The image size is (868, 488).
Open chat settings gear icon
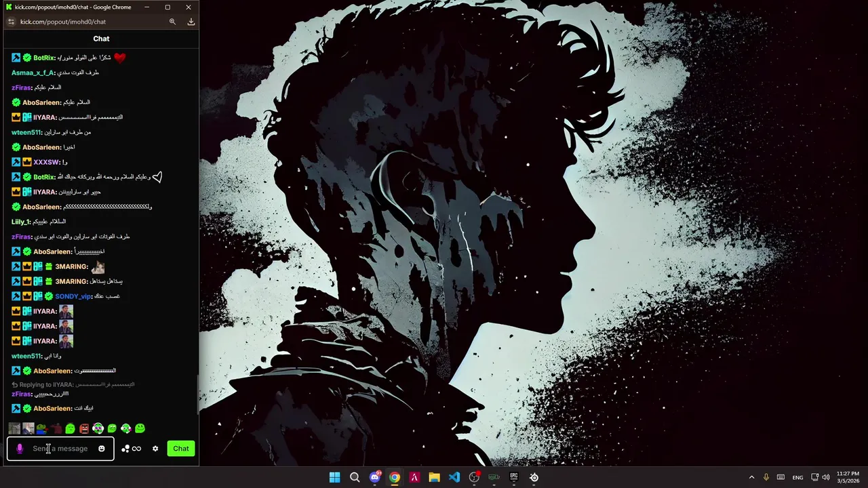coord(155,449)
